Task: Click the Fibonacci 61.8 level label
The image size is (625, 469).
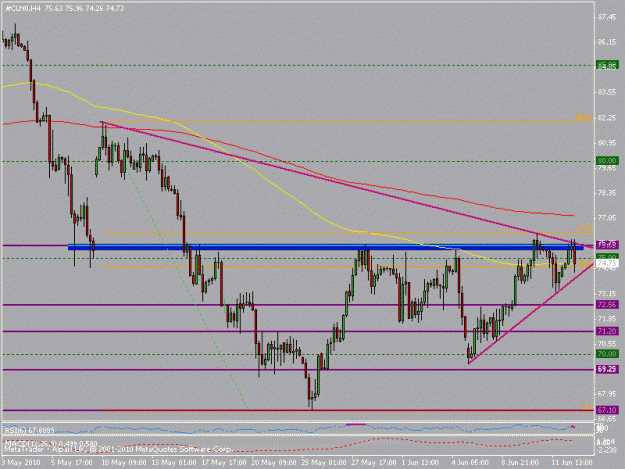Action: click(x=585, y=228)
